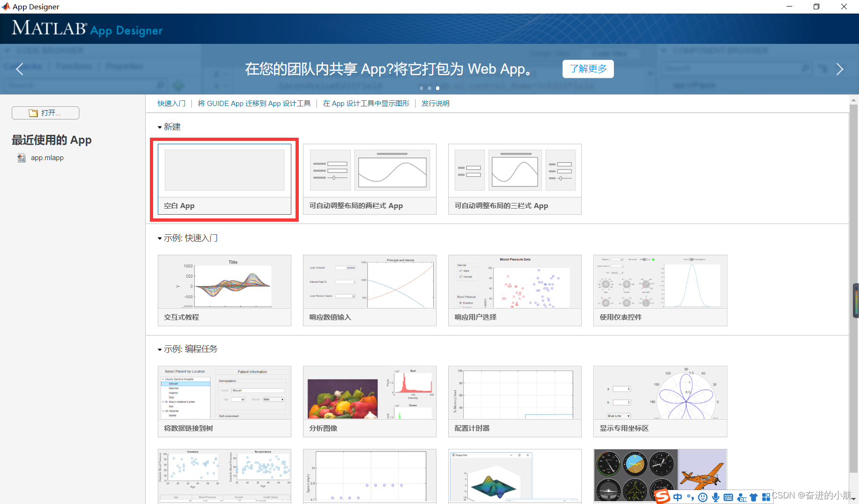Open the IME toolbox grid icon
The image size is (859, 504).
[x=766, y=497]
